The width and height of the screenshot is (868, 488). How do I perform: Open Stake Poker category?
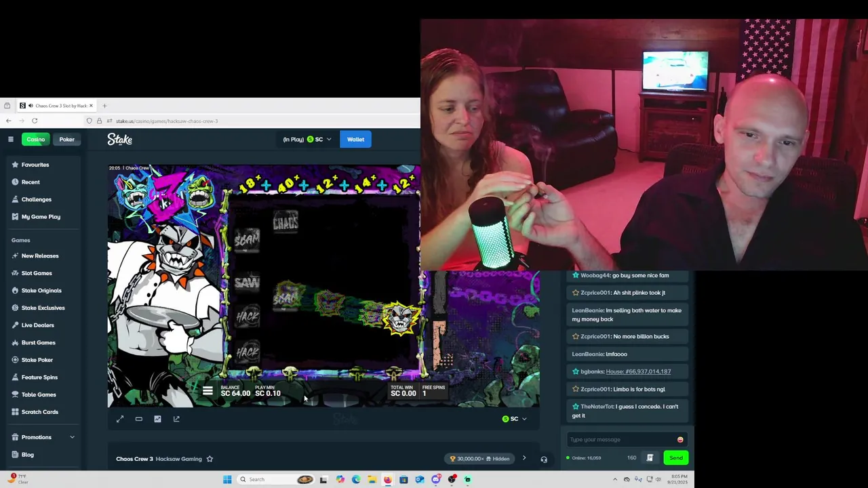(x=37, y=360)
